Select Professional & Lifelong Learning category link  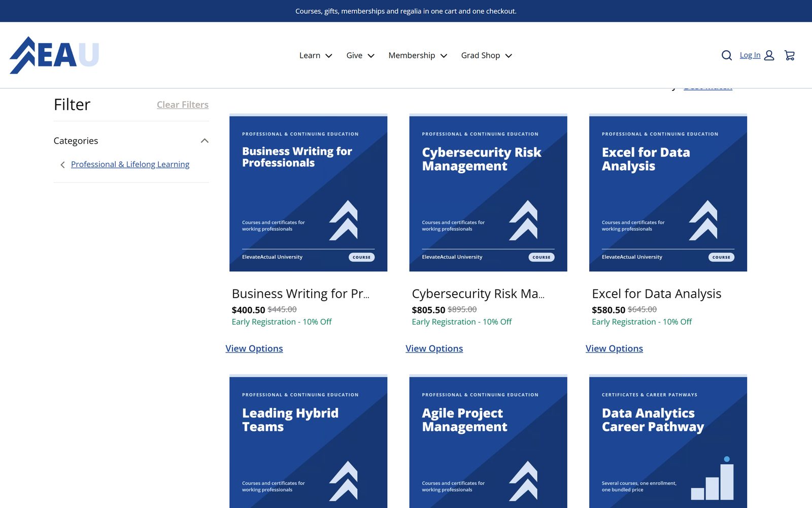click(x=130, y=164)
